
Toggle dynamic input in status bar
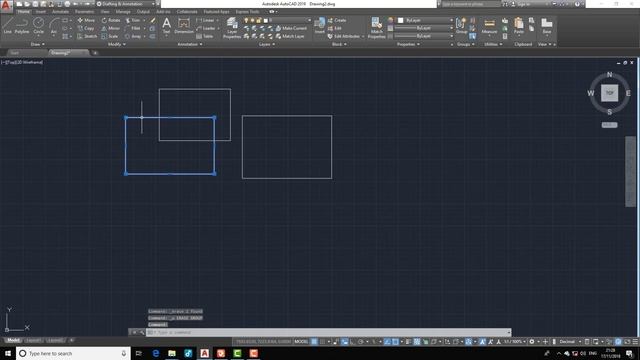pyautogui.click(x=344, y=341)
